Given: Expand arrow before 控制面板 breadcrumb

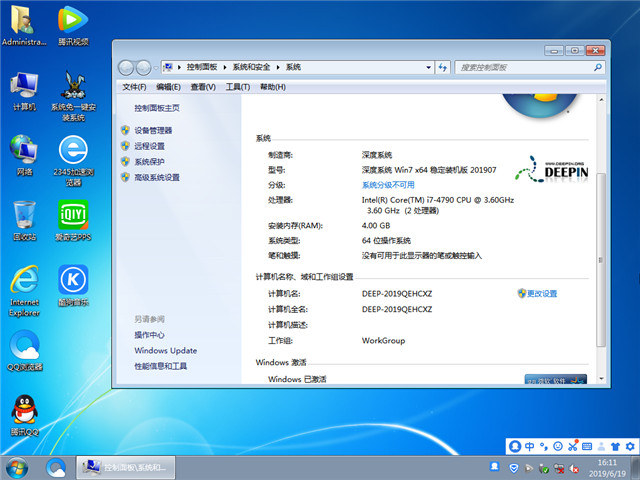Looking at the screenshot, I should [179, 67].
